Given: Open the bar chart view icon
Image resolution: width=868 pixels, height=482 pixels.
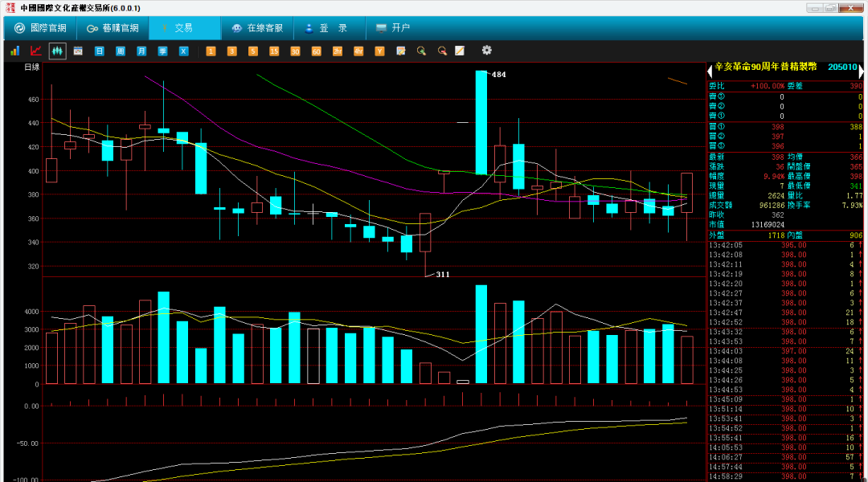Looking at the screenshot, I should click(15, 51).
